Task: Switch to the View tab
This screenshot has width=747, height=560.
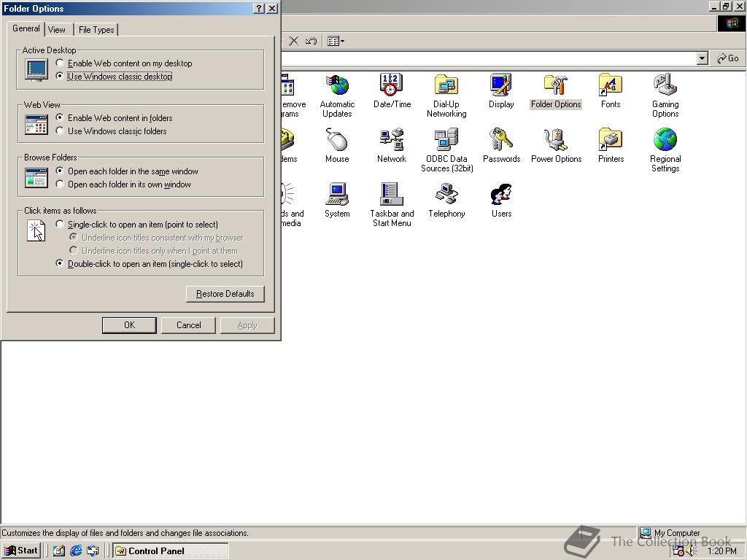Action: [56, 29]
